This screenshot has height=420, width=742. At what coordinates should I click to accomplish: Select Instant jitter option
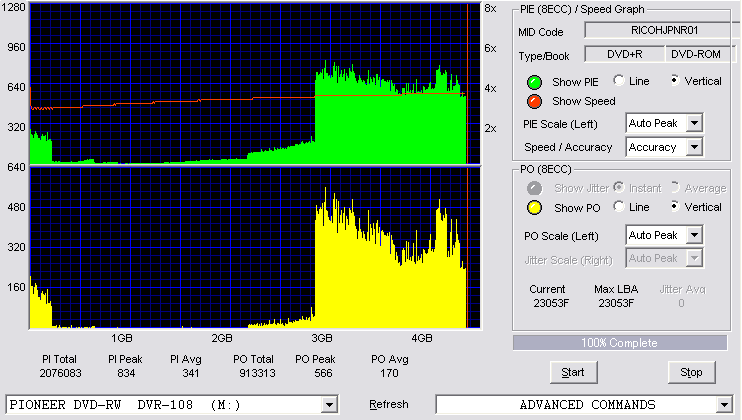(x=618, y=187)
